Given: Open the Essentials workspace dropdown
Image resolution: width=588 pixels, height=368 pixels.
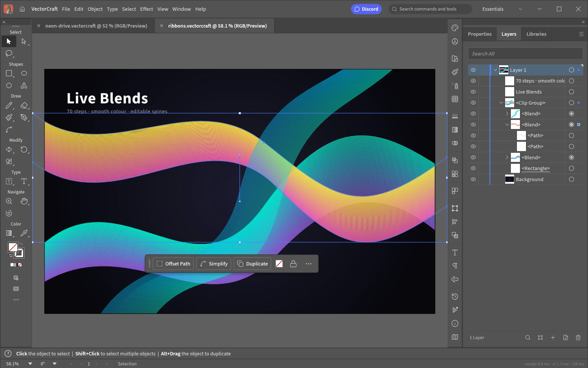Looking at the screenshot, I should point(502,9).
